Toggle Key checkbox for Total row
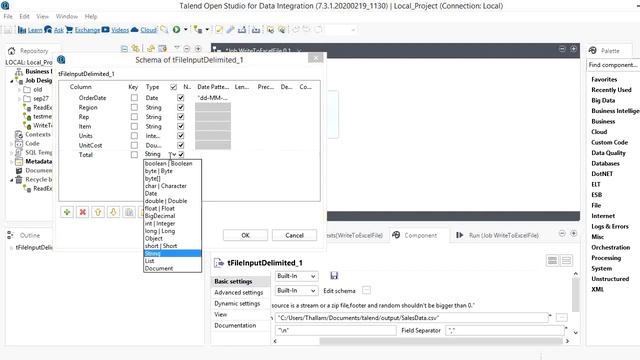Image resolution: width=640 pixels, height=360 pixels. pyautogui.click(x=134, y=155)
